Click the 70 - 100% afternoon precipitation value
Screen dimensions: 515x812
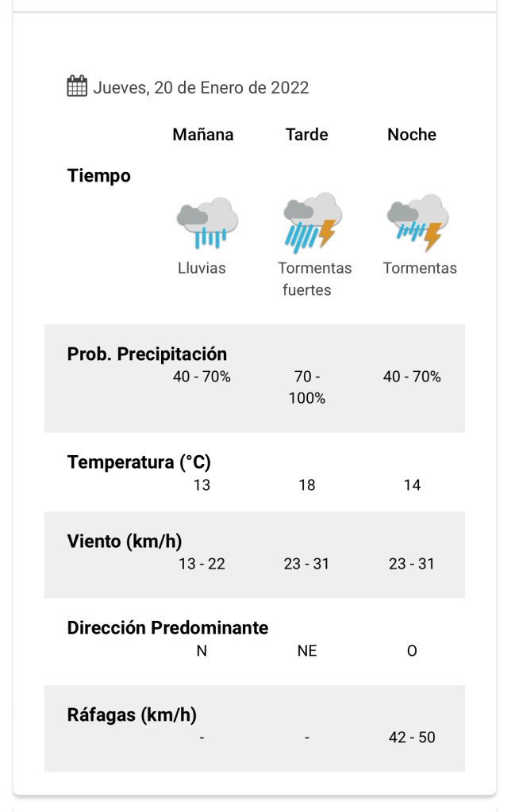[307, 387]
